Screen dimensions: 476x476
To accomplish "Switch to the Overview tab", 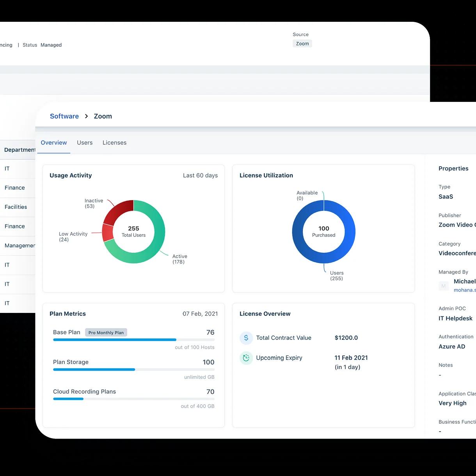I will click(x=54, y=143).
